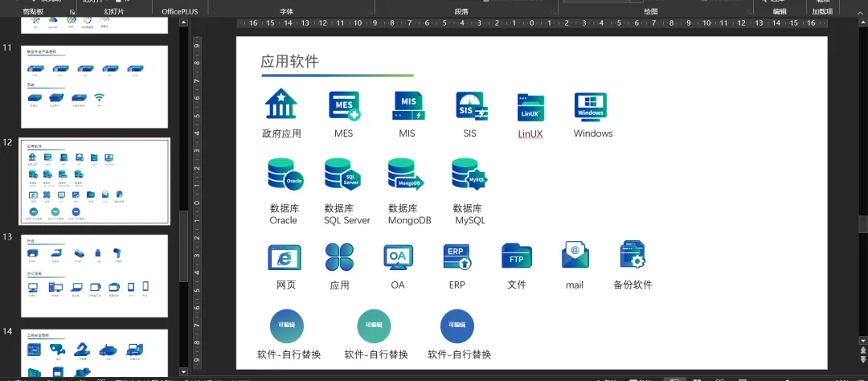This screenshot has width=868, height=381.
Task: Click the 应用 label under clover icon
Action: click(x=339, y=285)
